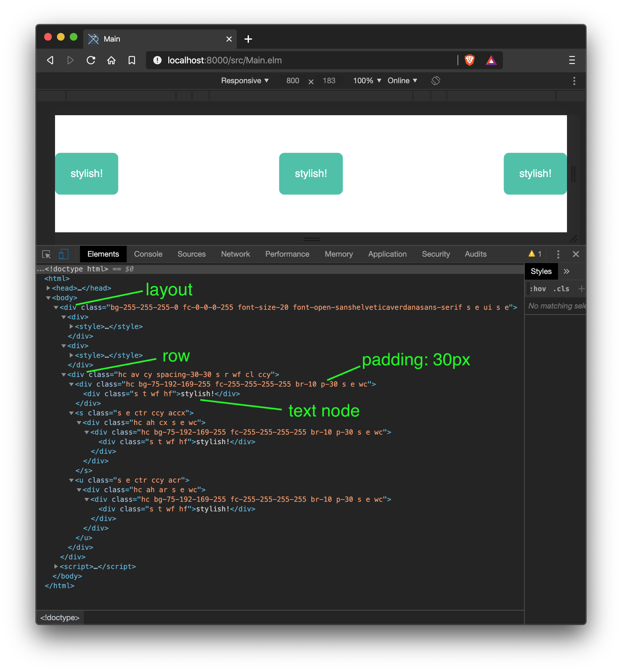Collapse the div with class hc ah ar
Viewport: 622px width, 672px height.
click(x=79, y=490)
